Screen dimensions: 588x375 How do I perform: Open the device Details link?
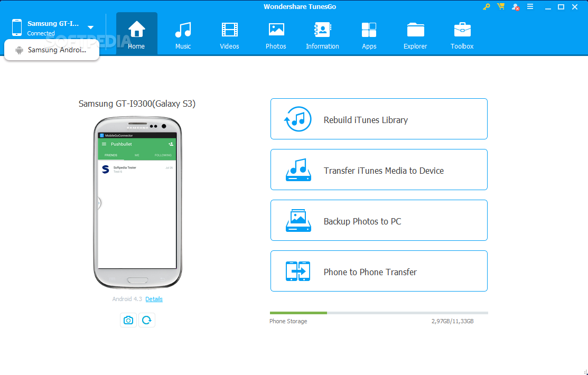[154, 299]
